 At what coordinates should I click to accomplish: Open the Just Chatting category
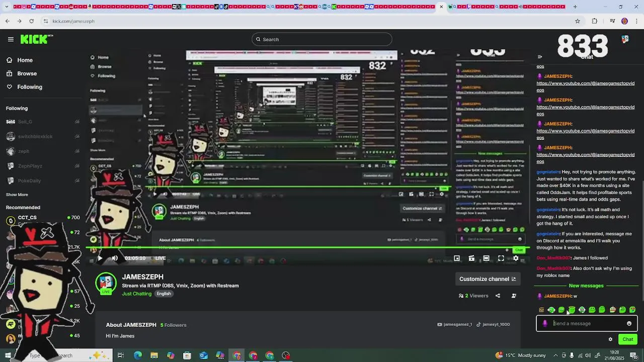pyautogui.click(x=136, y=294)
